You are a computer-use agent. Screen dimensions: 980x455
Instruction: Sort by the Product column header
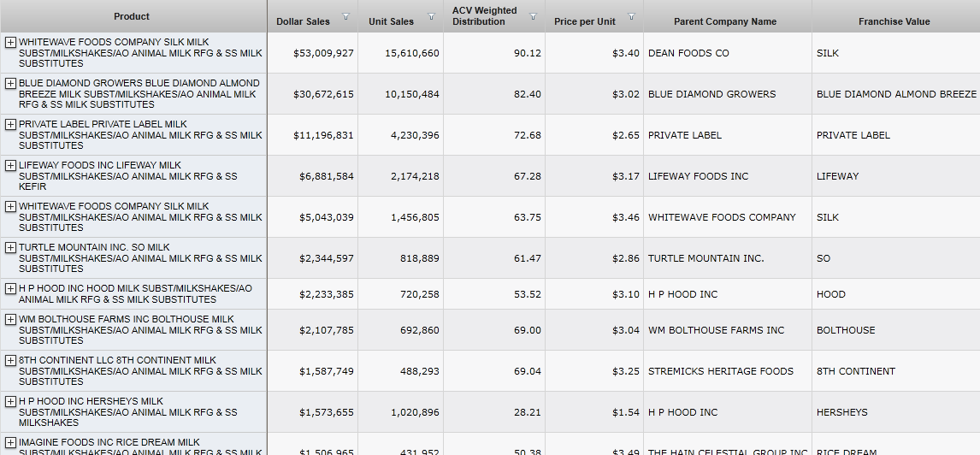[132, 16]
